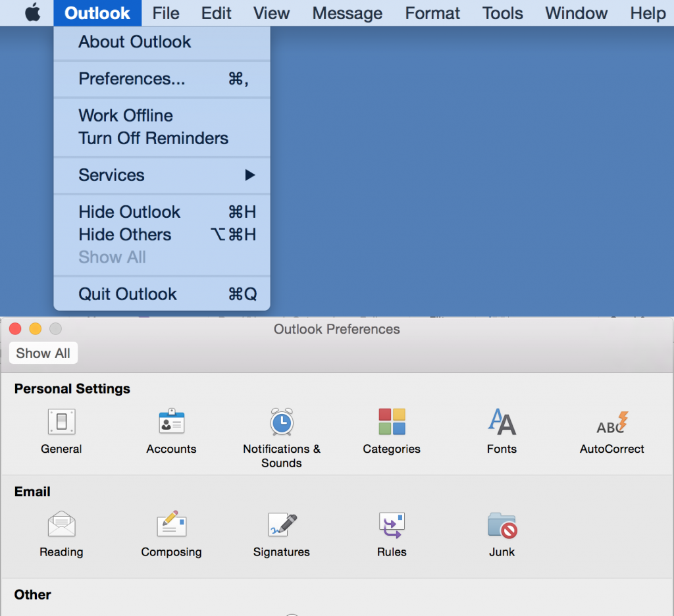Click the Email section heading
Viewport: 674px width, 616px height.
(32, 492)
